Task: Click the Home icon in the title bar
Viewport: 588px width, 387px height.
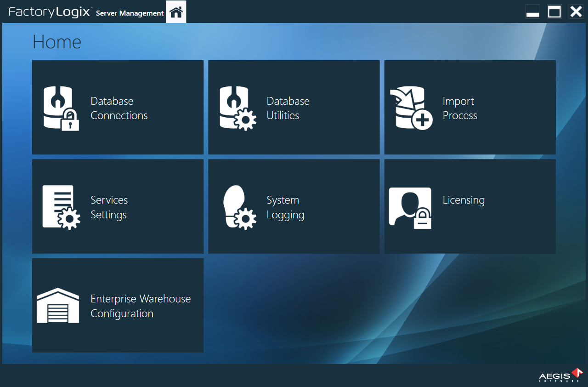Action: pyautogui.click(x=176, y=12)
